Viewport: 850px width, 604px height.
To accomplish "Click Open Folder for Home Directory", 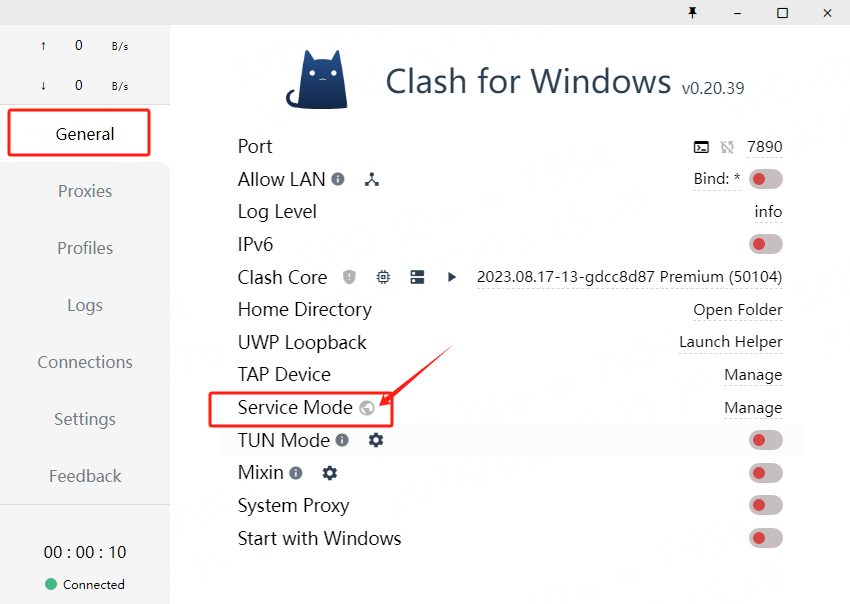I will 738,310.
